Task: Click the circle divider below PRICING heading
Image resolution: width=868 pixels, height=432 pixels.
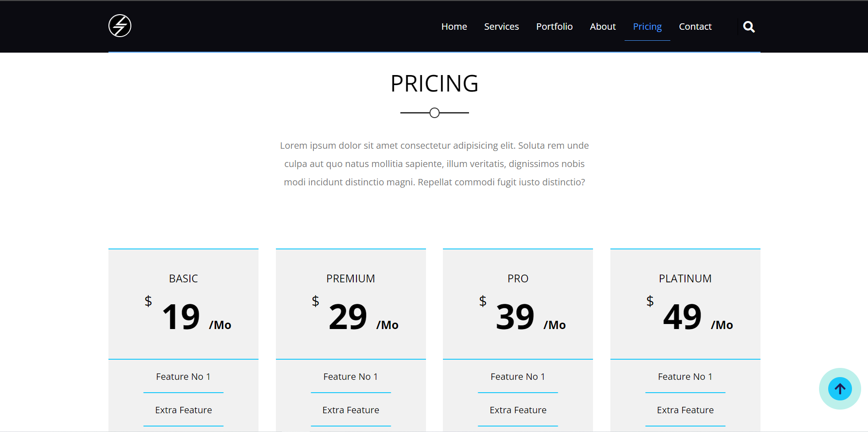Action: click(434, 113)
